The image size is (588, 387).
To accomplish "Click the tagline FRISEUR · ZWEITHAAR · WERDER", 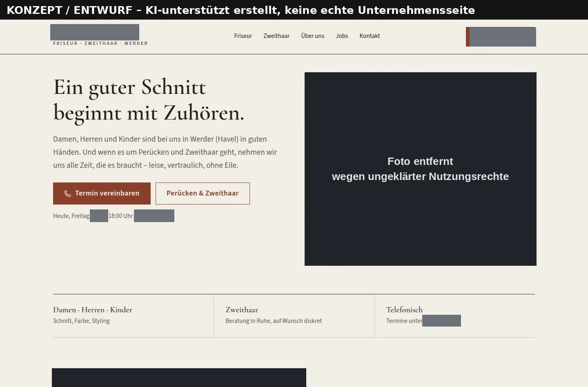I will 100,43.
